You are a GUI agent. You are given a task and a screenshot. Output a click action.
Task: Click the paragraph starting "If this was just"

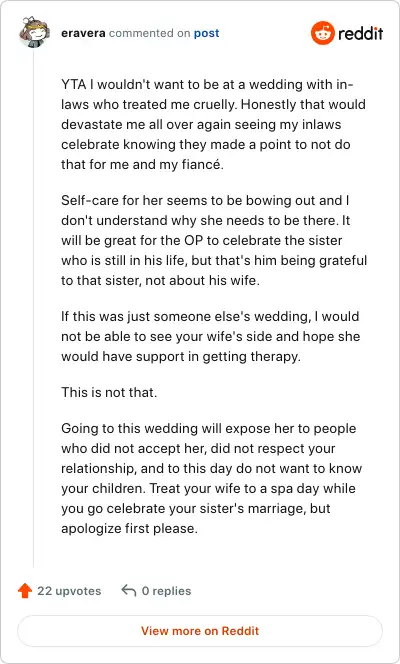coord(210,336)
